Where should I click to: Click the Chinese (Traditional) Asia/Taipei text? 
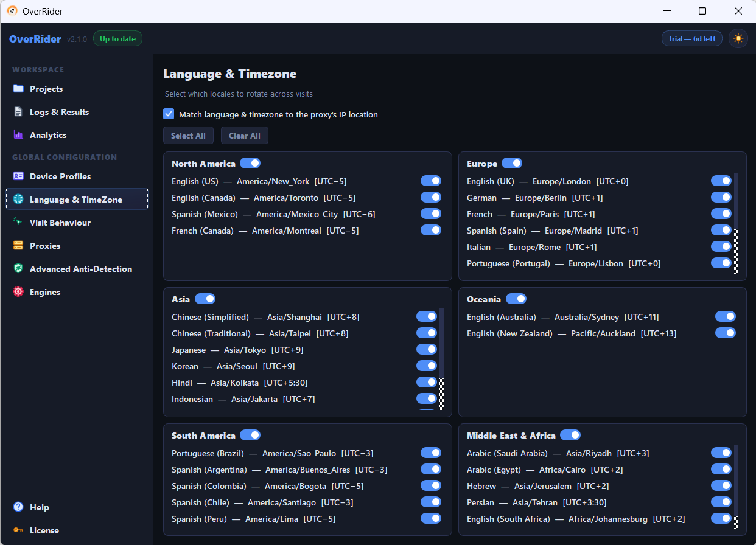click(260, 333)
